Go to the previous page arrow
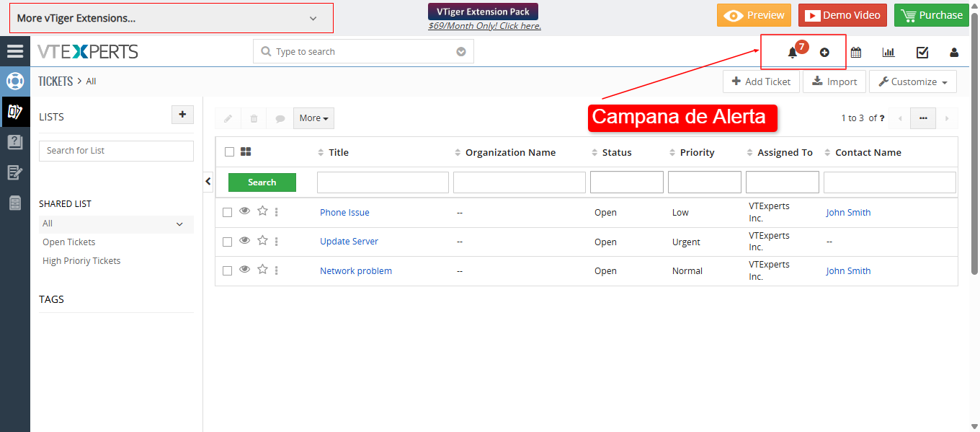 (x=899, y=118)
